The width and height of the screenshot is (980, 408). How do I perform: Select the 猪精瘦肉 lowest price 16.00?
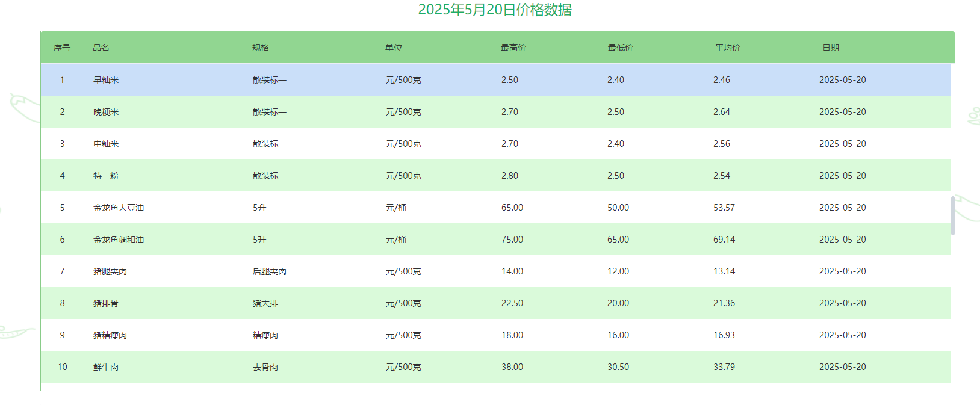pos(618,335)
